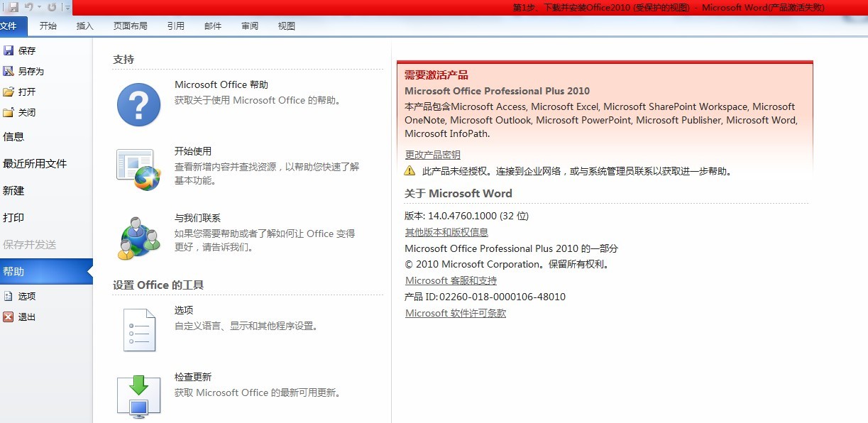Save document using Quick Access save icon
Viewport: 868px width, 423px height.
tap(13, 6)
